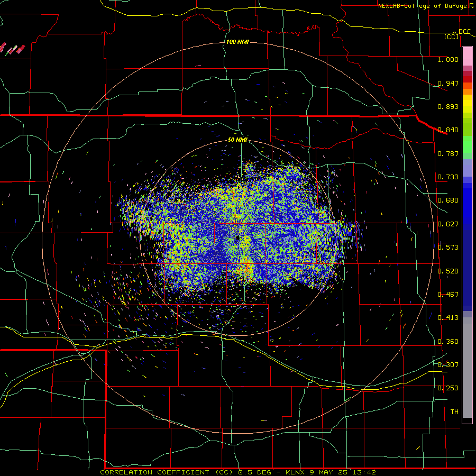The image size is (476, 476).
Task: Click the 0.787 color scale value
Action: (448, 153)
